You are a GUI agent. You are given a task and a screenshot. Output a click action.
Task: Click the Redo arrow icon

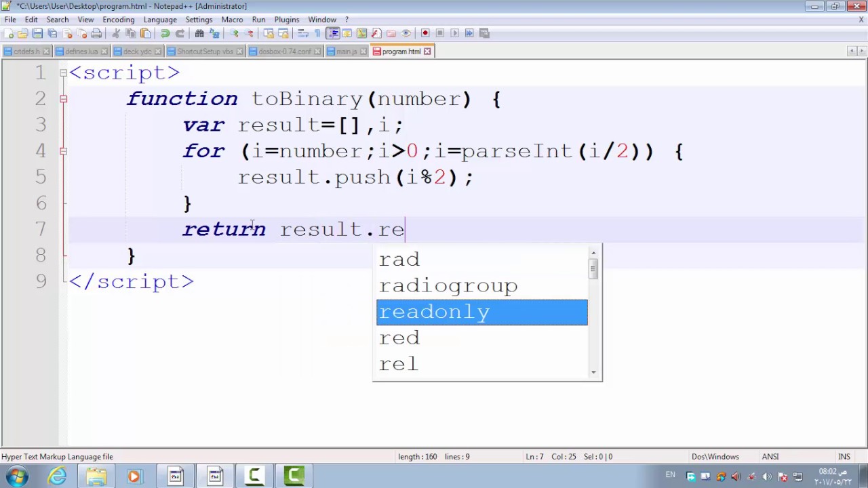pyautogui.click(x=180, y=33)
